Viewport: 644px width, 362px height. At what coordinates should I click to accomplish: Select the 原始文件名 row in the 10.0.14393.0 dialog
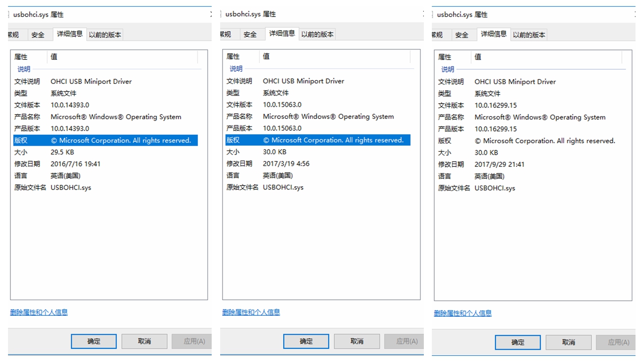106,188
